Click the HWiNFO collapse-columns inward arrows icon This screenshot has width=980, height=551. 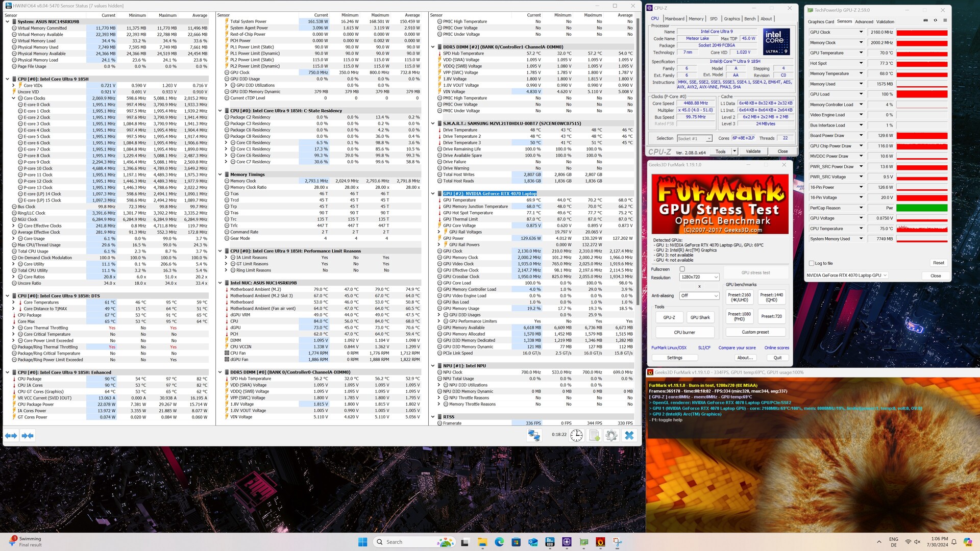click(x=28, y=436)
